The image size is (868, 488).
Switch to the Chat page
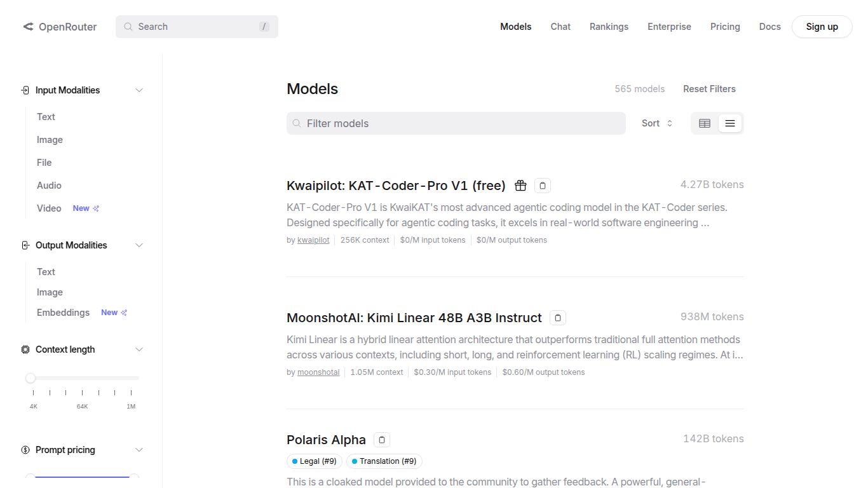pyautogui.click(x=560, y=27)
